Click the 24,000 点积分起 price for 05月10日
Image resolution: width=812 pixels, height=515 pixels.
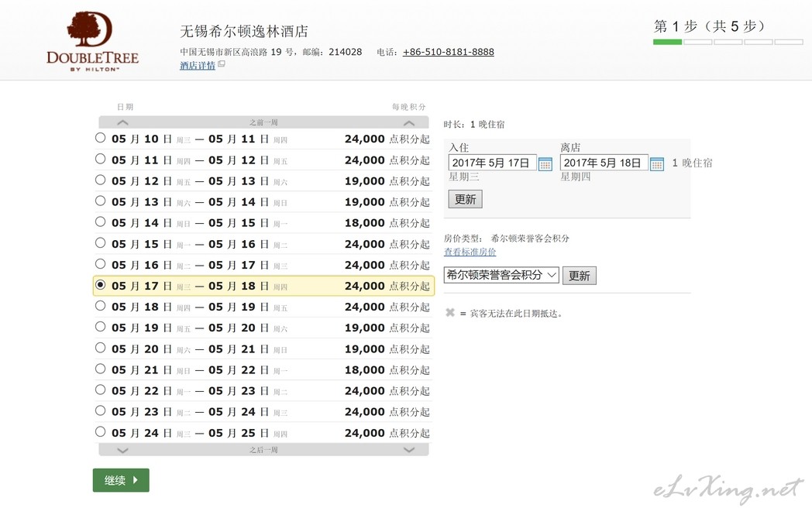tap(387, 139)
